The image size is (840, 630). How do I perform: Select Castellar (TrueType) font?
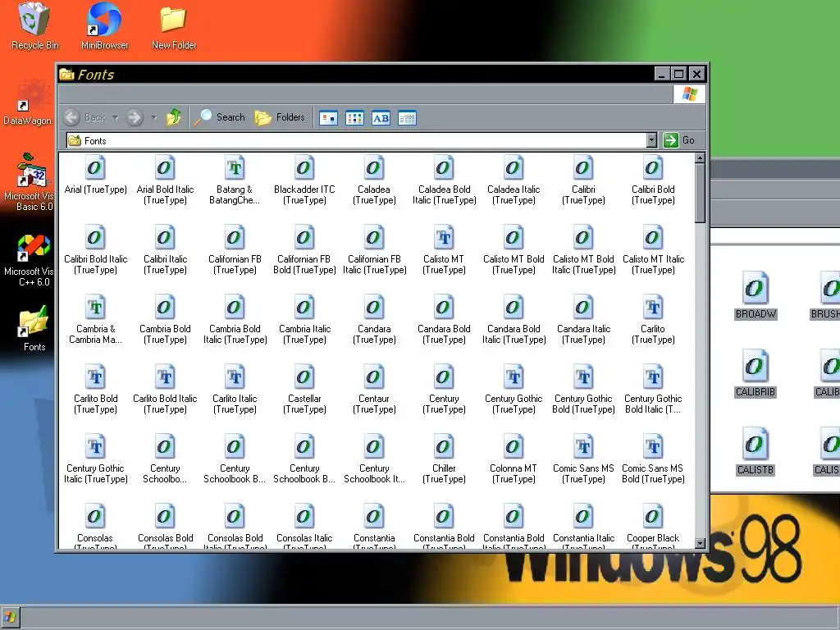(x=304, y=389)
